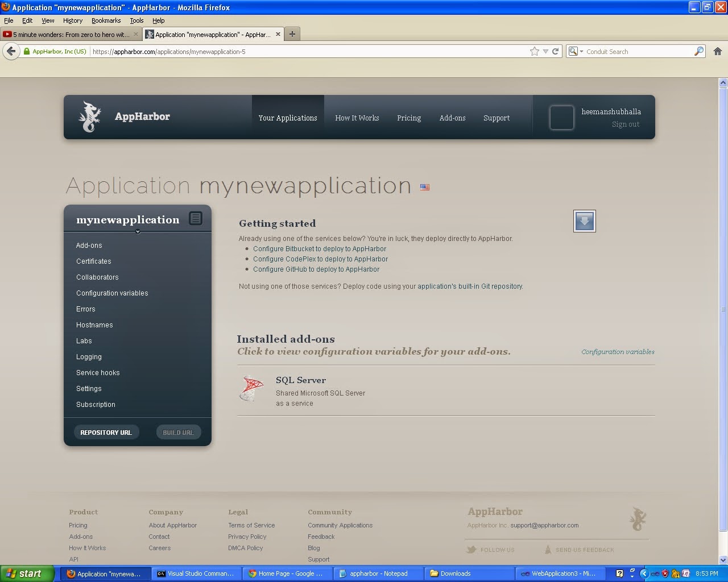Open Hostnames in the sidebar

click(94, 325)
